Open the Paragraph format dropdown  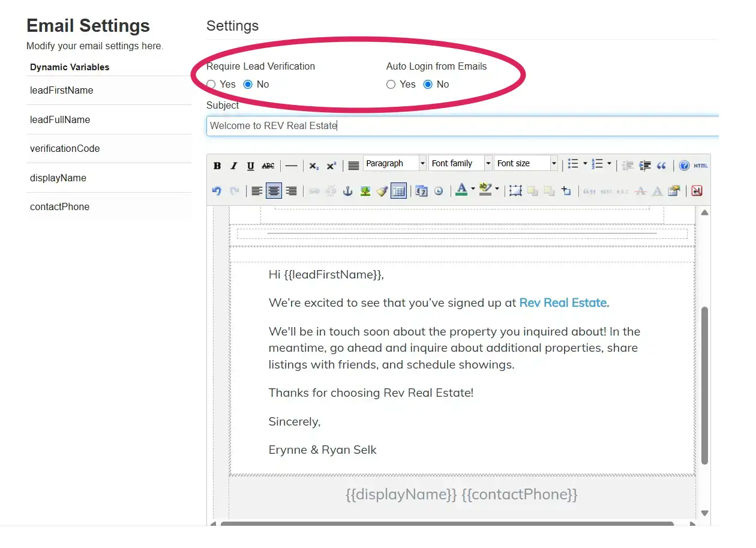395,163
